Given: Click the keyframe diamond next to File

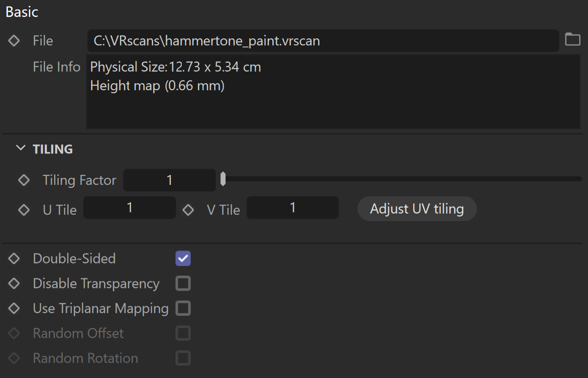Looking at the screenshot, I should pos(14,40).
